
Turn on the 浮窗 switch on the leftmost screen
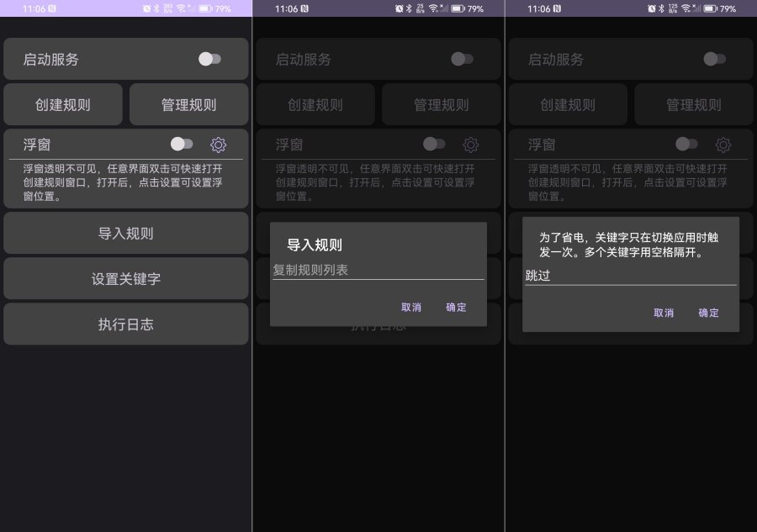pos(182,145)
